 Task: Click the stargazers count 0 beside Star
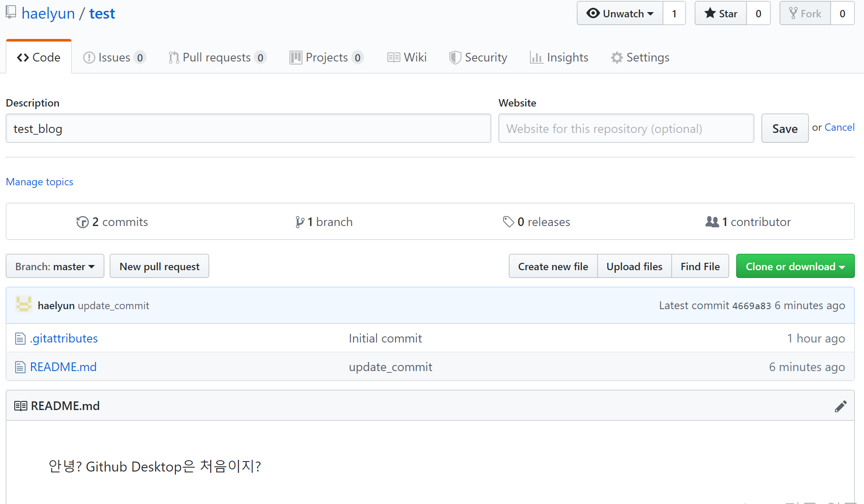758,13
